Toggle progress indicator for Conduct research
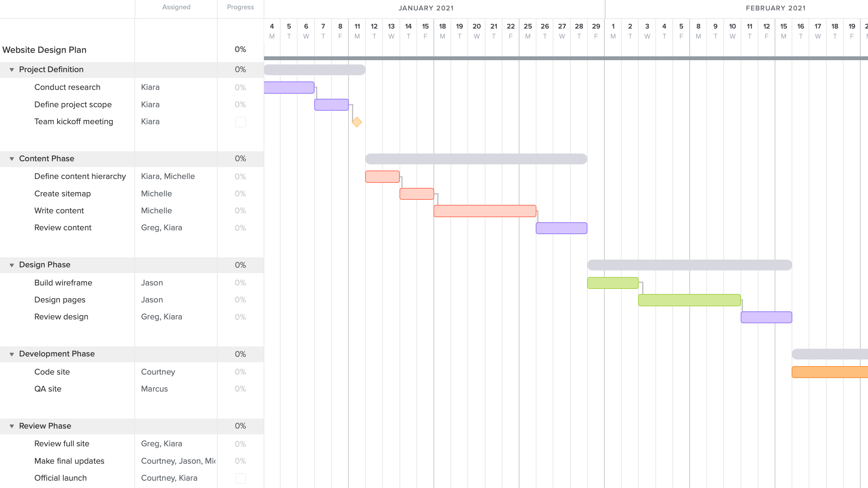The image size is (868, 488). click(240, 87)
